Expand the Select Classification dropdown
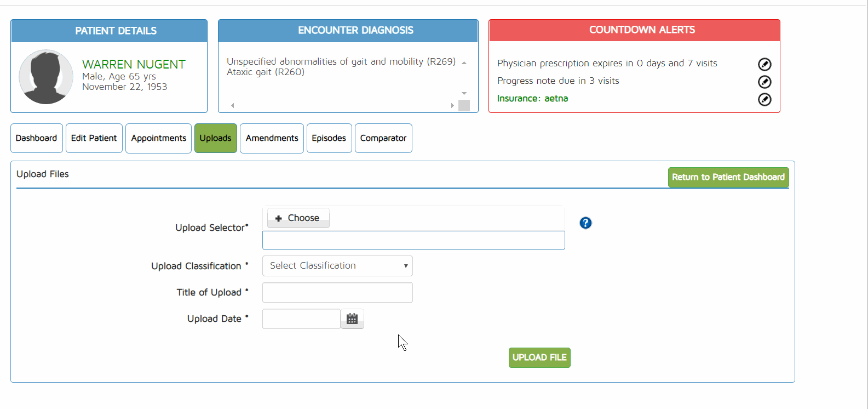 [337, 266]
